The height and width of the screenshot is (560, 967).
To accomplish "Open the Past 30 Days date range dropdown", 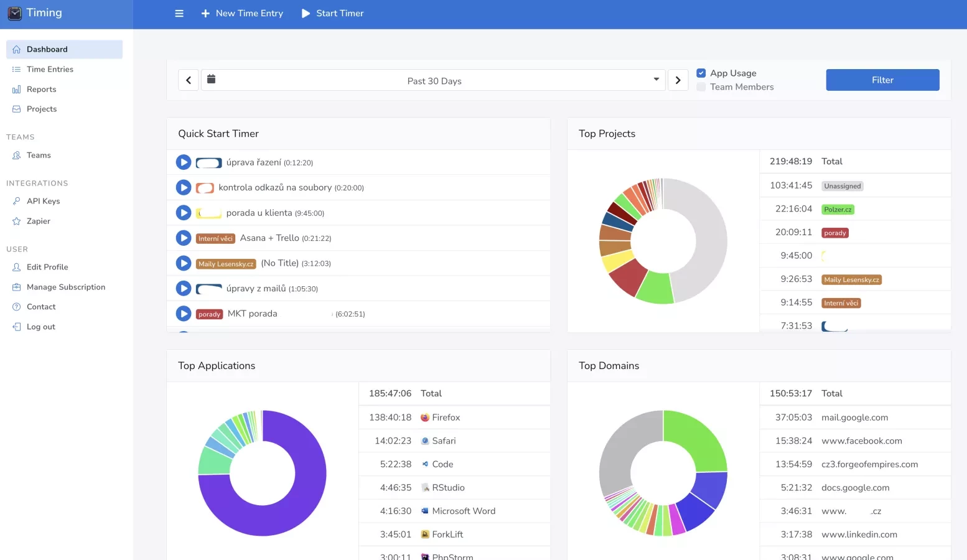I will pos(434,80).
